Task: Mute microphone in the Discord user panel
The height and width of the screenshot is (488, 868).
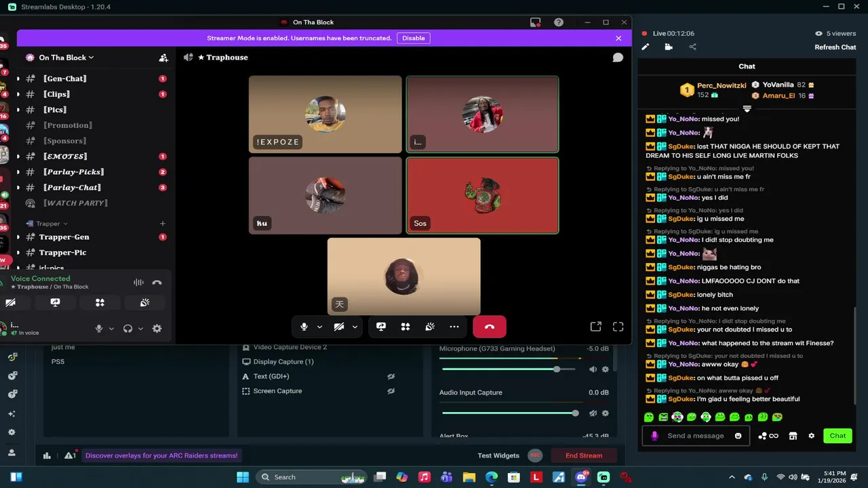Action: (99, 329)
